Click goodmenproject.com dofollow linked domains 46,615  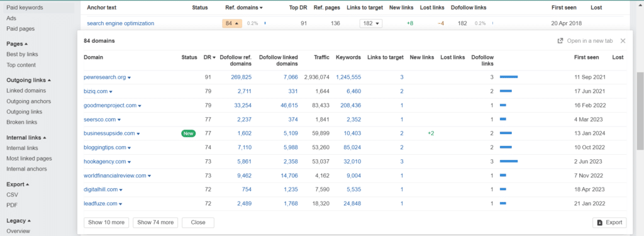click(x=289, y=106)
